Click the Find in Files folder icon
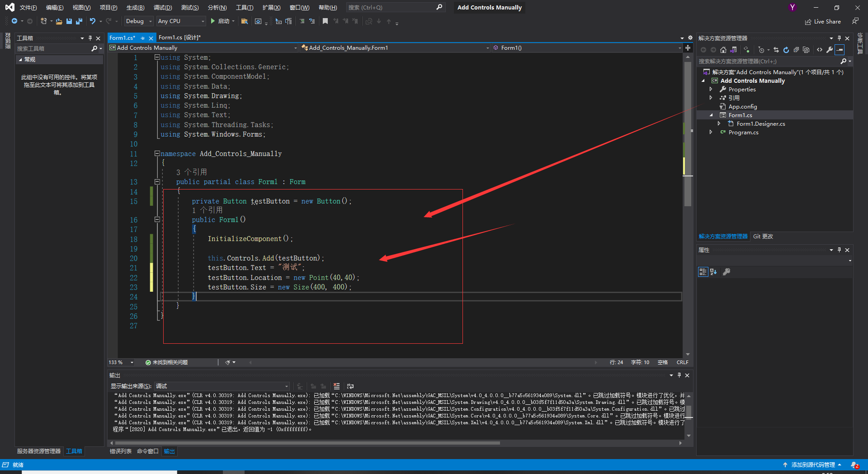The height and width of the screenshot is (474, 868). click(245, 21)
